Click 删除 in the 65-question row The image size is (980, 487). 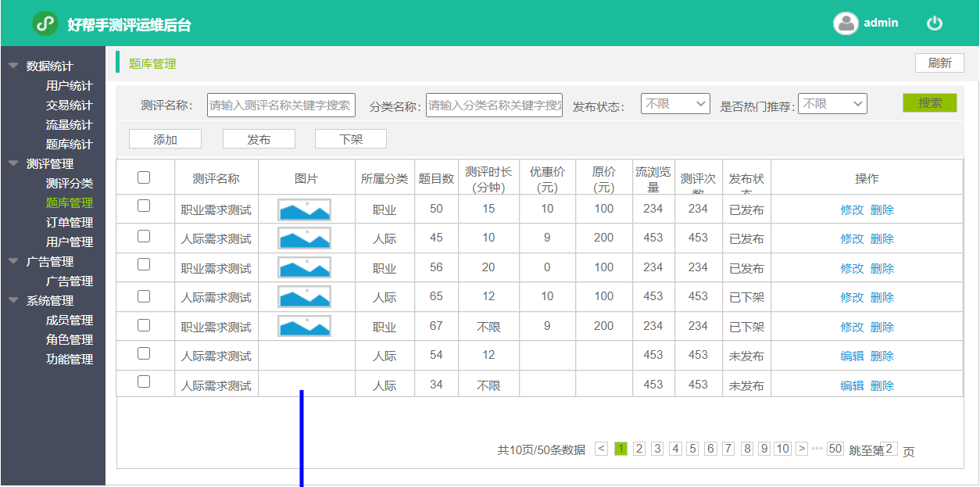click(882, 298)
